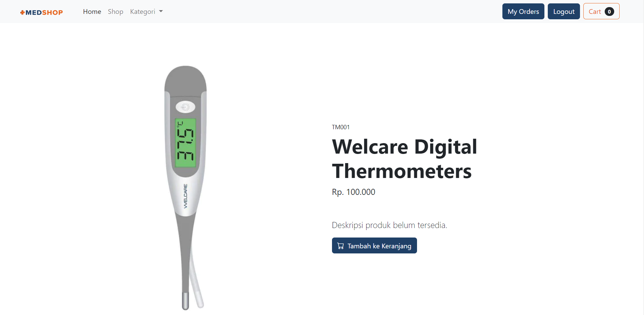
Task: Click the caret arrow beside Kategori
Action: click(x=161, y=12)
